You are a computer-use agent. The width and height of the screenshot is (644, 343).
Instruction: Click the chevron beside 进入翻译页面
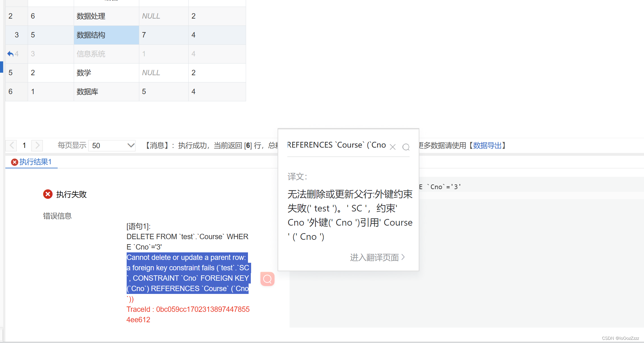coord(403,257)
